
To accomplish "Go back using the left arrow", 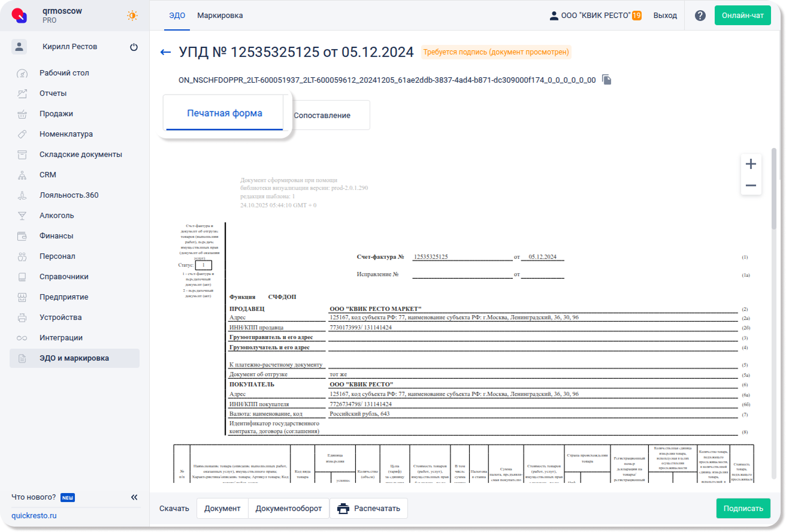I will (x=166, y=53).
